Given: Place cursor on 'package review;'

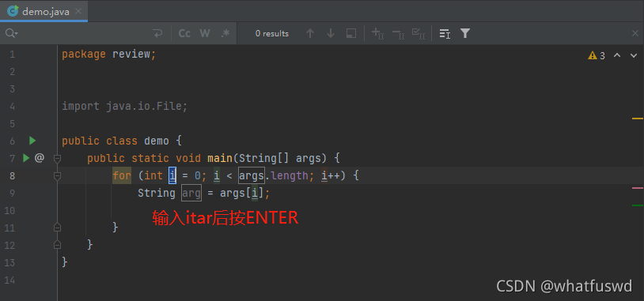Looking at the screenshot, I should [109, 55].
